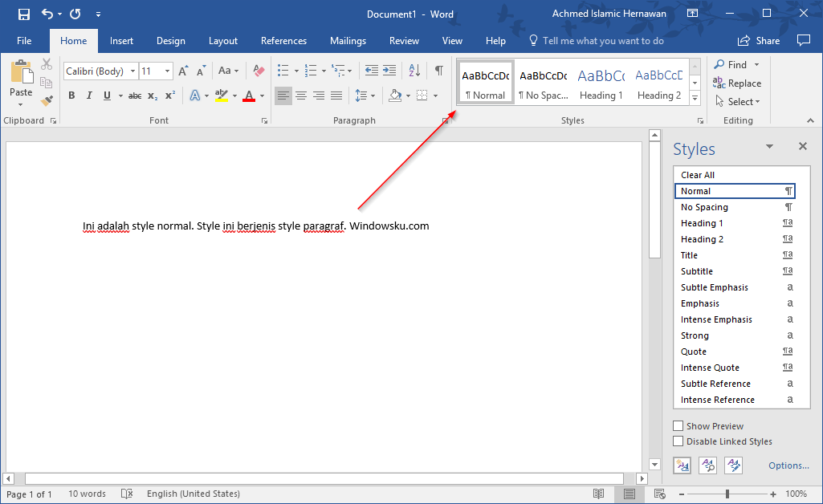Decrease paragraph indent
Viewport: 823px width, 504px height.
(x=372, y=71)
